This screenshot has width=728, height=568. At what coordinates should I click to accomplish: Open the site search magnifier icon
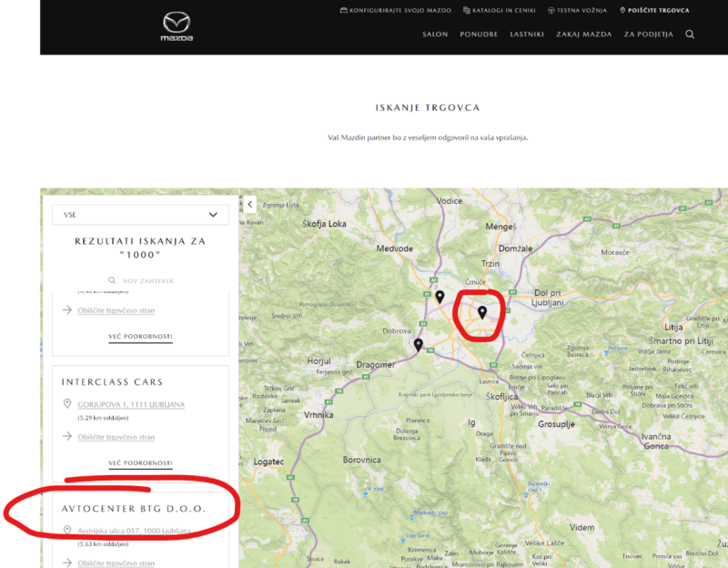coord(690,35)
